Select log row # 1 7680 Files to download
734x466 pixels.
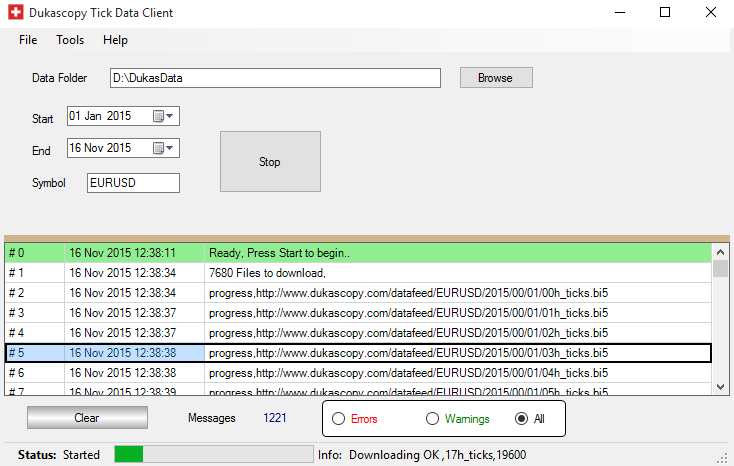pyautogui.click(x=358, y=273)
